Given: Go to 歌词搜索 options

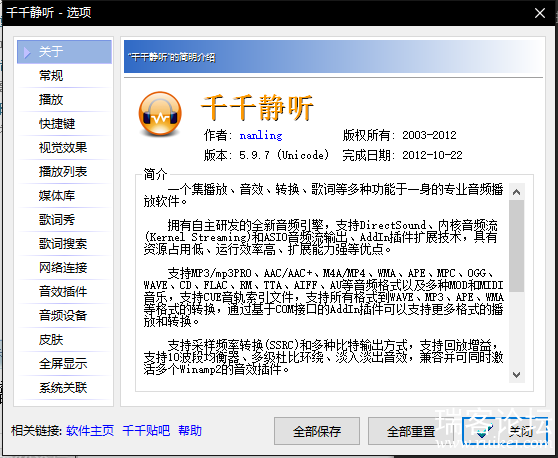Looking at the screenshot, I should (64, 244).
